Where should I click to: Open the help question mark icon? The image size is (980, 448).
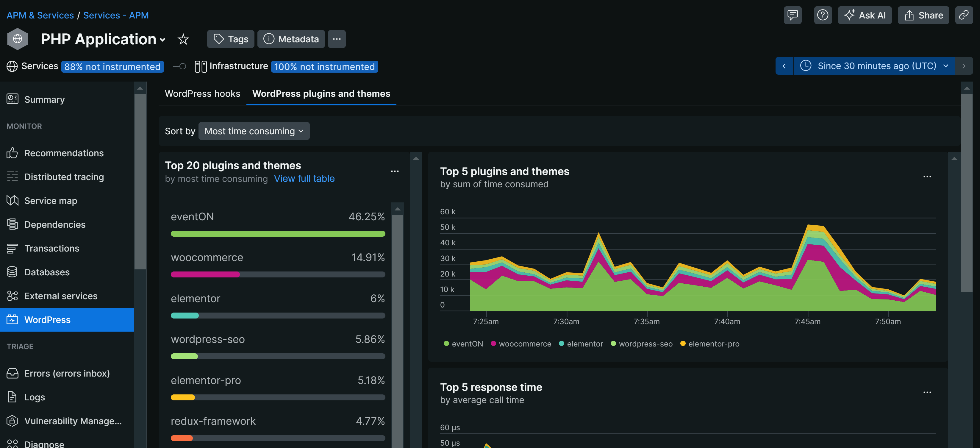(x=823, y=15)
